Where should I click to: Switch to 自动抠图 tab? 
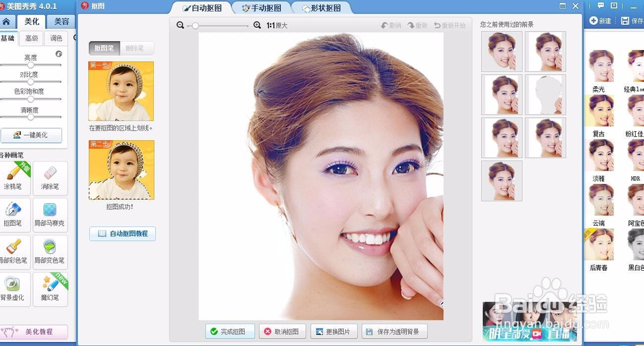[202, 8]
